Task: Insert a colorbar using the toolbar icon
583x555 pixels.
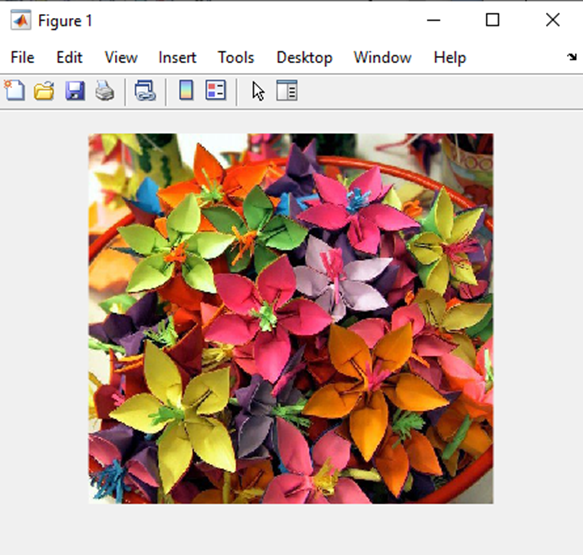Action: pyautogui.click(x=186, y=90)
